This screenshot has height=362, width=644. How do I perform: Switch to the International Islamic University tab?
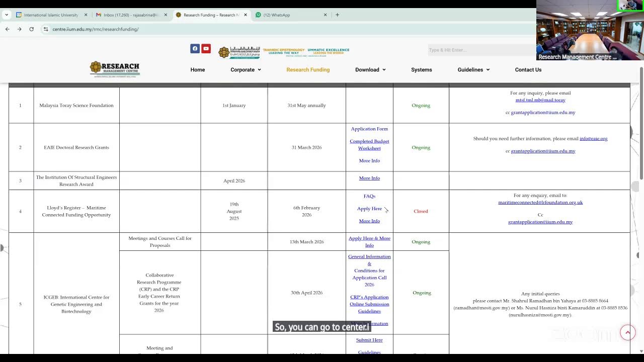coord(51,15)
